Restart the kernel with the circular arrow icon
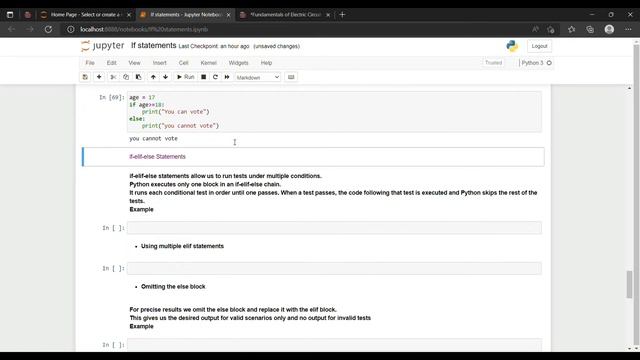Image resolution: width=640 pixels, height=360 pixels. pos(215,77)
